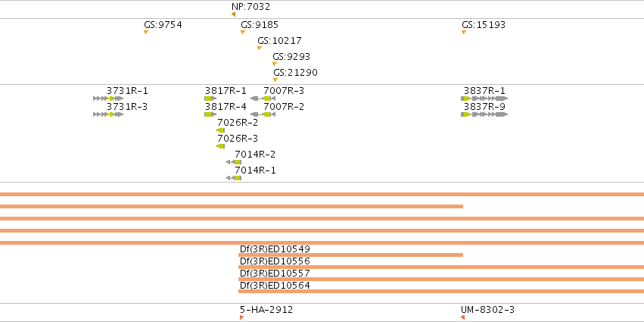Click the GS:15193 triangle marker

464,32
